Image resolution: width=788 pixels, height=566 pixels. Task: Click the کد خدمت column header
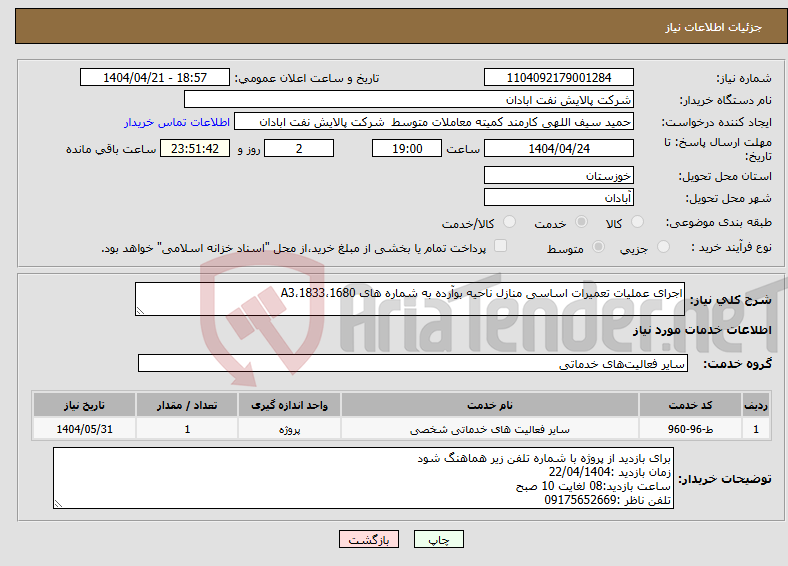[x=691, y=405]
